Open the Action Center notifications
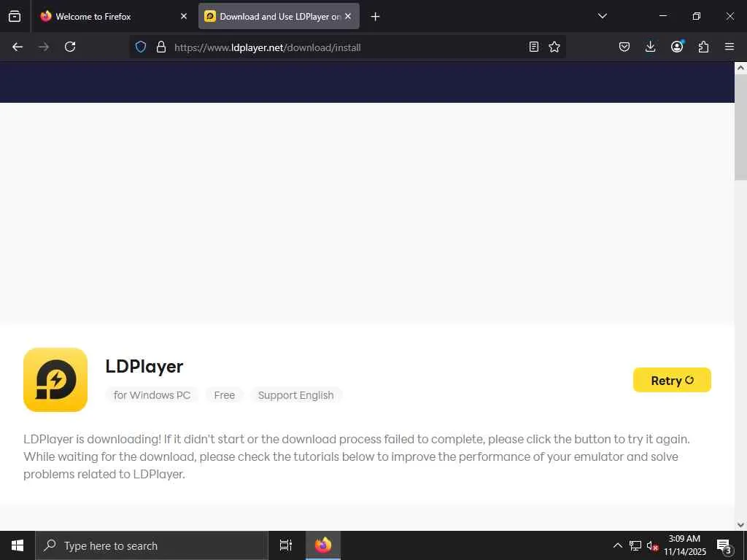Image resolution: width=747 pixels, height=560 pixels. (x=724, y=545)
